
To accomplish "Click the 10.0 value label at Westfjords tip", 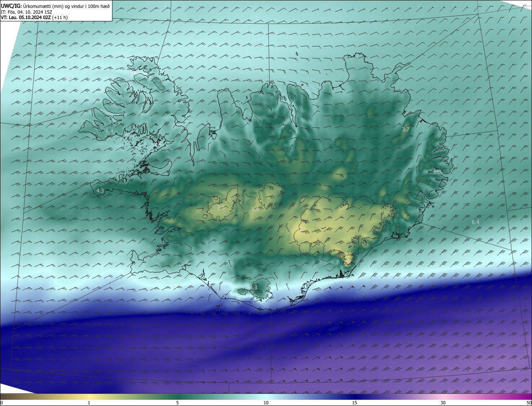I will [x=133, y=73].
